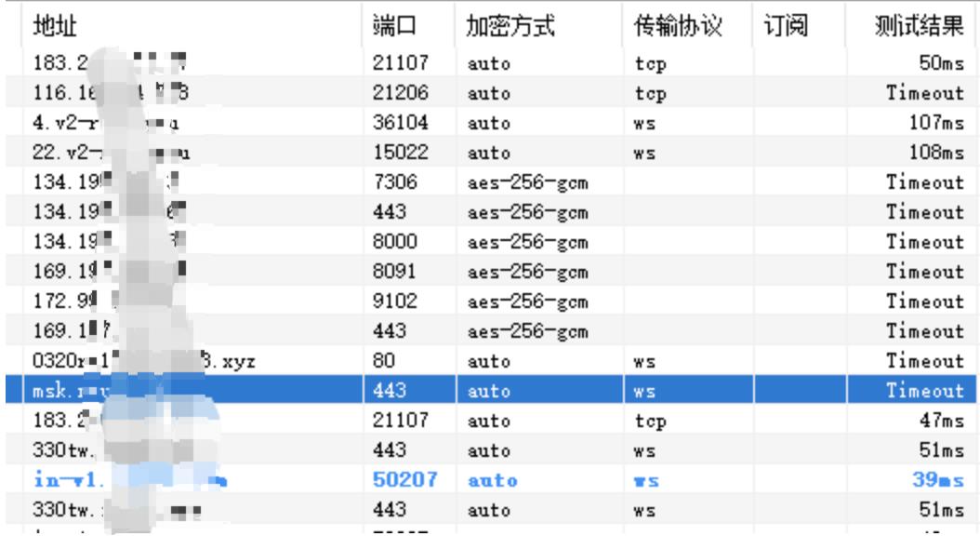This screenshot has height=536, width=980.
Task: Select the 4.v2 server on port 36104
Action: click(186, 123)
